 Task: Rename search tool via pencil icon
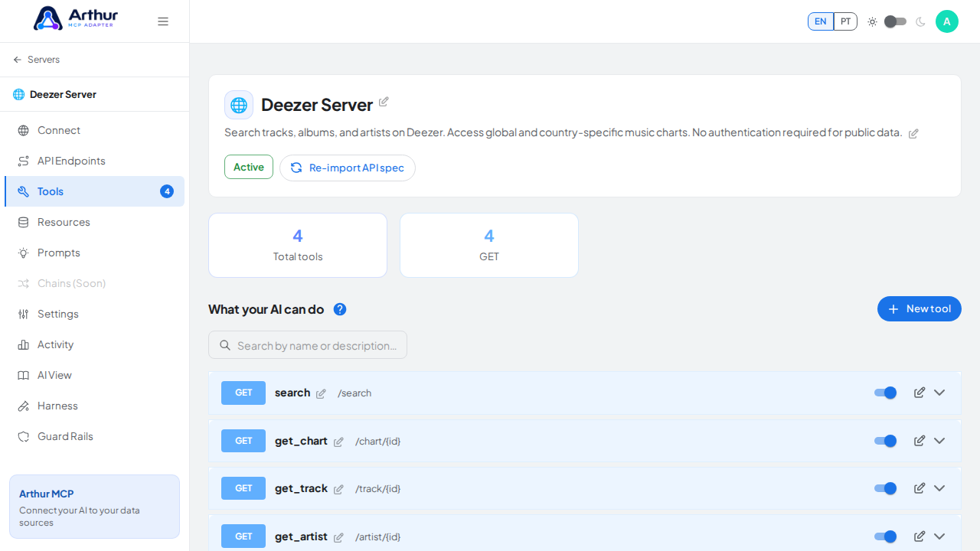coord(321,393)
